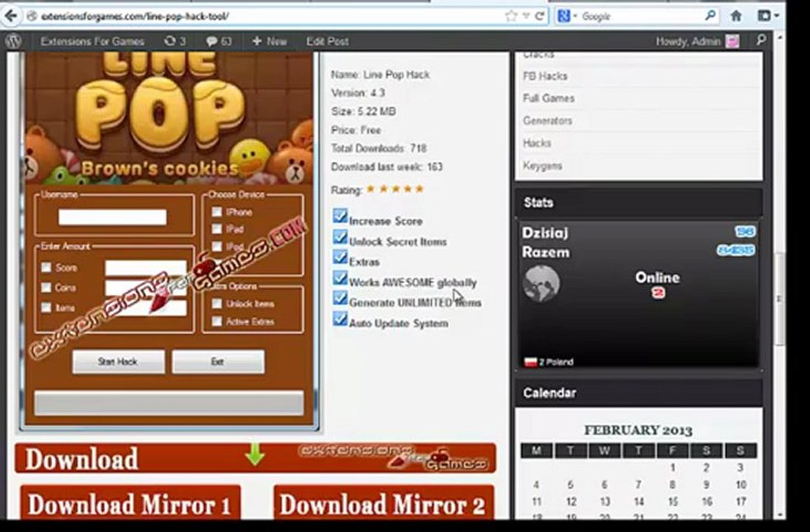Click the WordPress logo in admin bar
The height and width of the screenshot is (532, 810).
coord(13,41)
